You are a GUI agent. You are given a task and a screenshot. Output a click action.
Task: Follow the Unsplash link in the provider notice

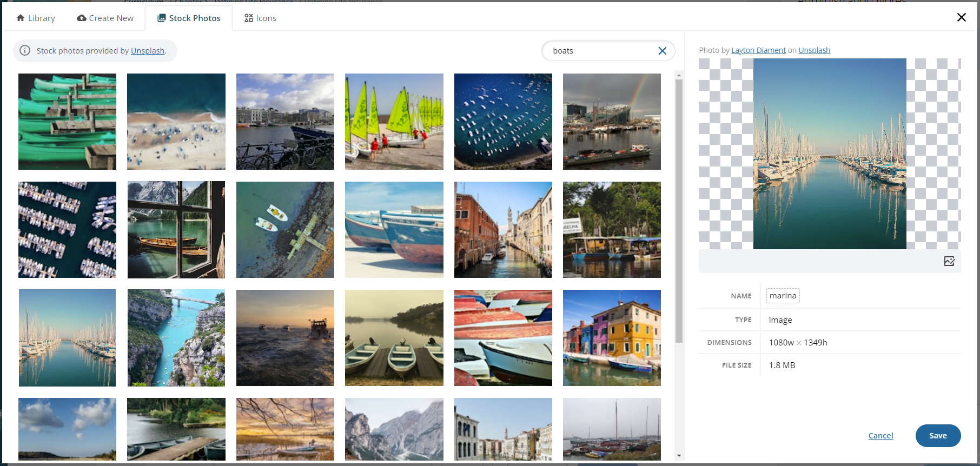coord(148,51)
